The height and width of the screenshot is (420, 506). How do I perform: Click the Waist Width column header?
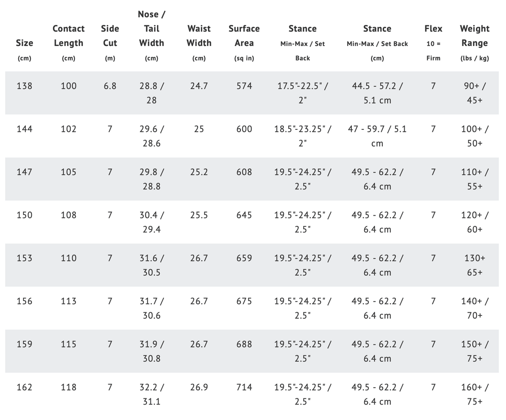coord(199,36)
